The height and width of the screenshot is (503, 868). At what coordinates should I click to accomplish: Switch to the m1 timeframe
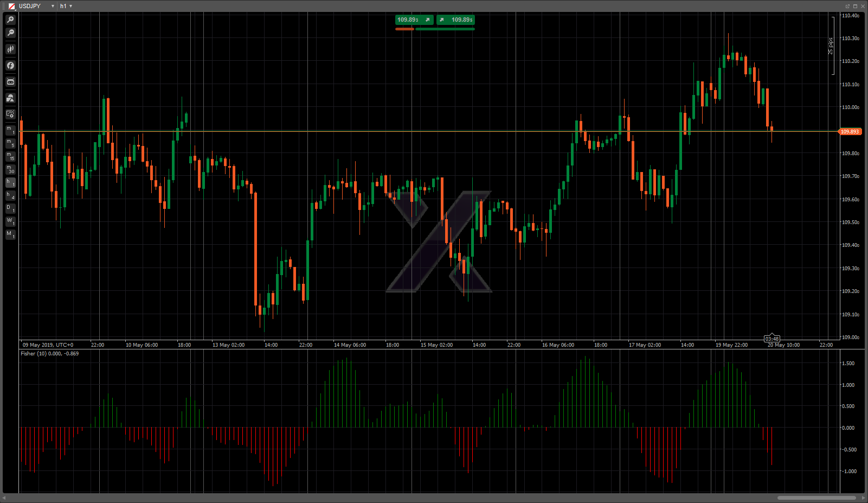(x=10, y=130)
